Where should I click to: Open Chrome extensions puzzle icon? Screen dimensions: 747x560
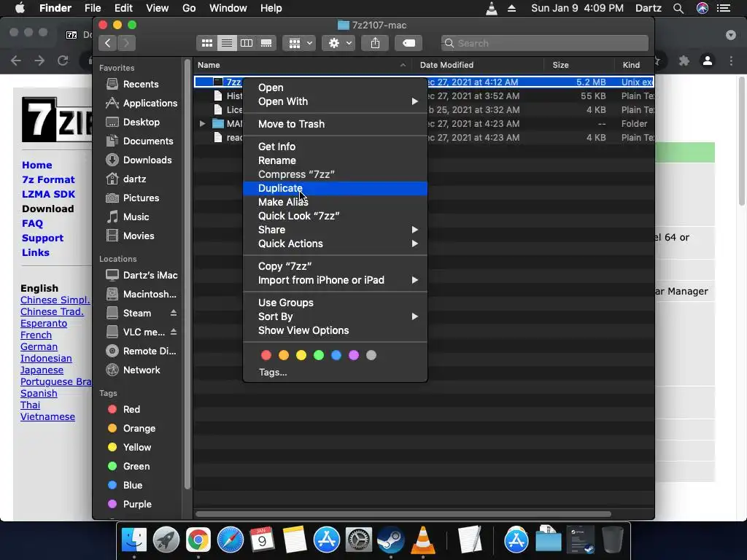(684, 61)
